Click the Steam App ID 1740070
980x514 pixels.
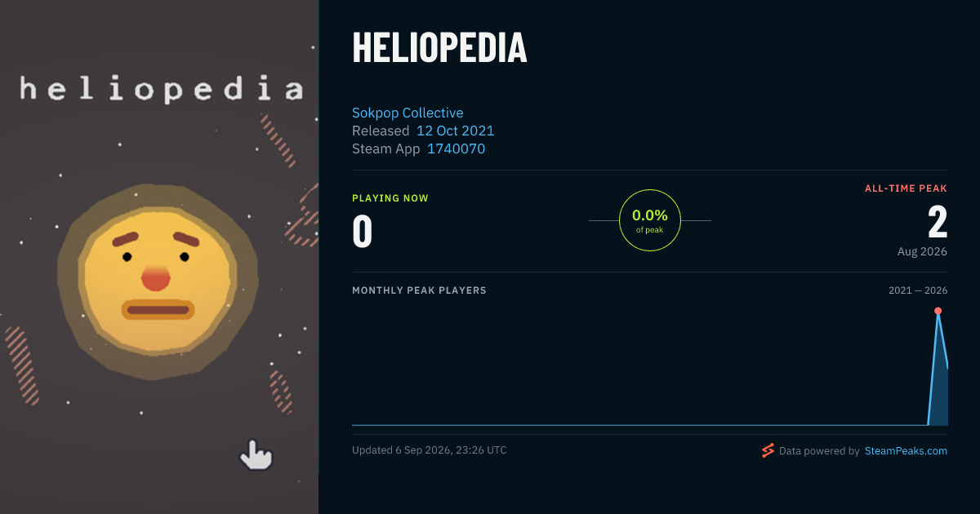click(456, 148)
